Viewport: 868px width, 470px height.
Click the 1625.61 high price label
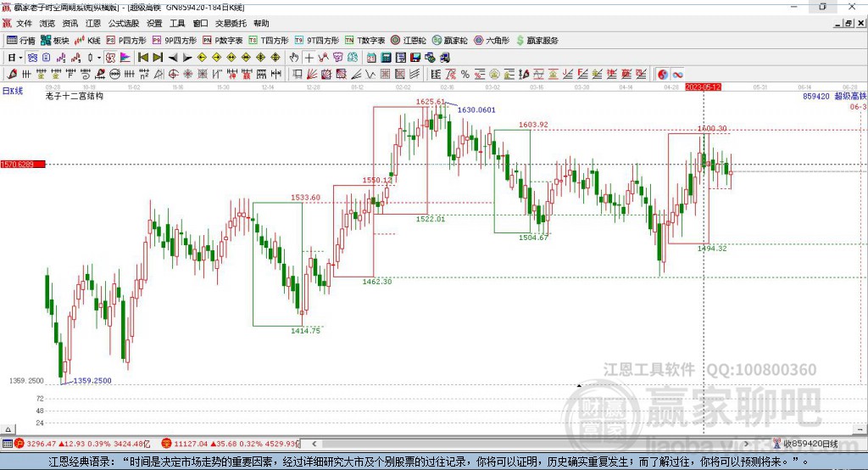click(430, 102)
